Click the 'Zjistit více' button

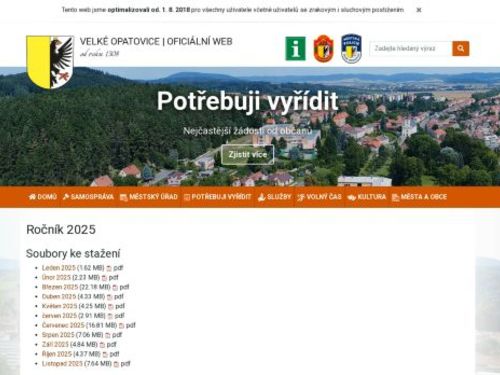(x=248, y=155)
